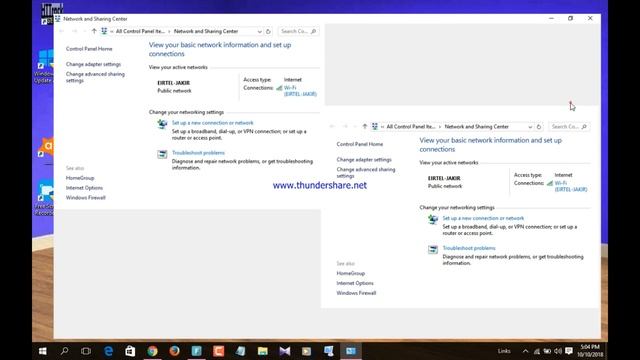Open right duplicate HomeGroup link

pyautogui.click(x=351, y=273)
